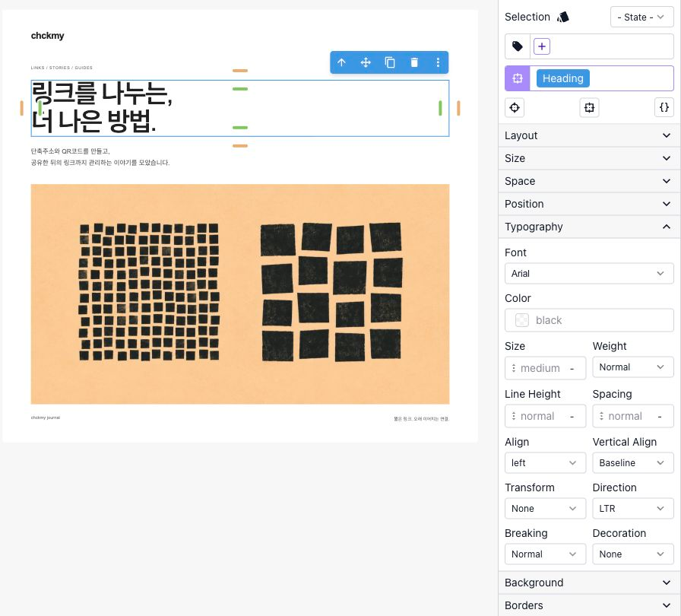Click purple component icon next to Heading
Image resolution: width=681 pixels, height=616 pixels.
pyautogui.click(x=518, y=78)
